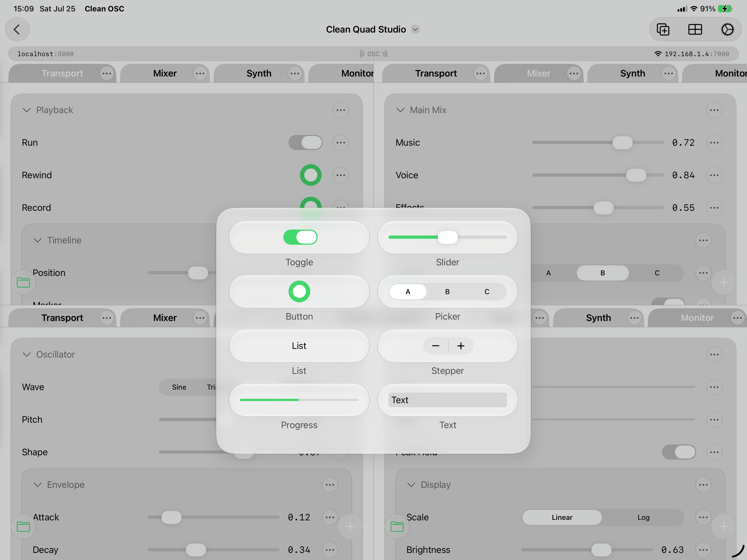
Task: Select C in the top-right pane picker
Action: coord(657,273)
